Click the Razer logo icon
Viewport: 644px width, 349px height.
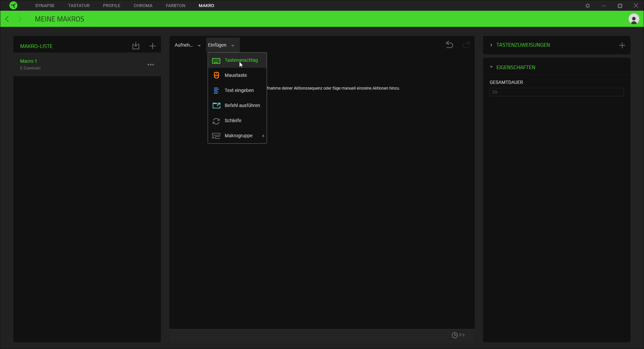[13, 5]
